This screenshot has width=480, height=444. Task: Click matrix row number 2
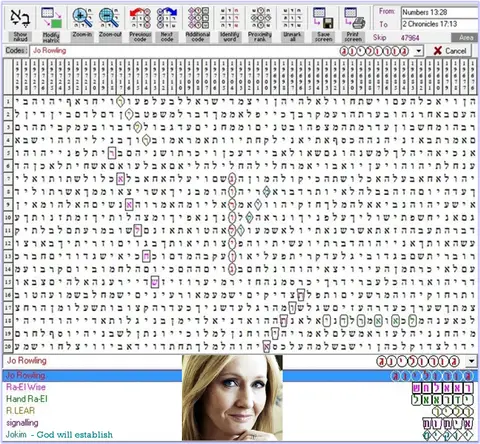click(x=8, y=114)
